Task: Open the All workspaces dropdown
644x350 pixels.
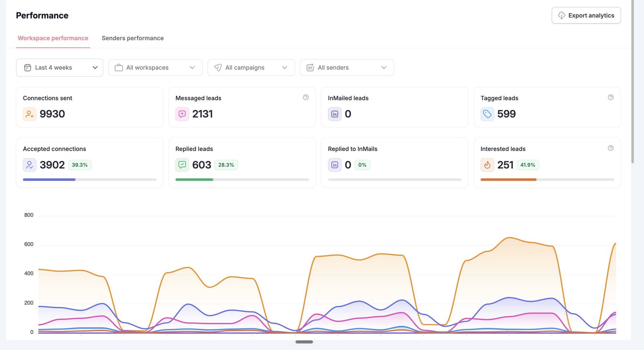Action: (155, 68)
